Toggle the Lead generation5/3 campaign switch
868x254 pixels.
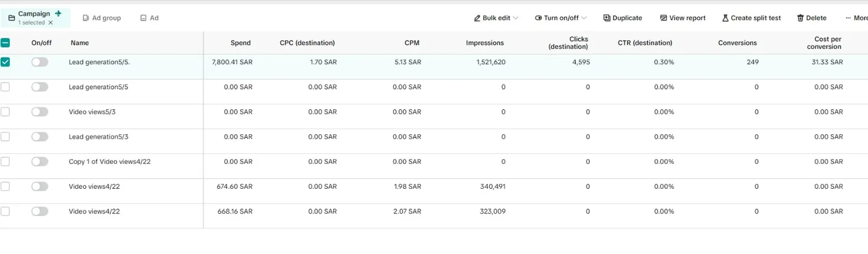(x=40, y=137)
